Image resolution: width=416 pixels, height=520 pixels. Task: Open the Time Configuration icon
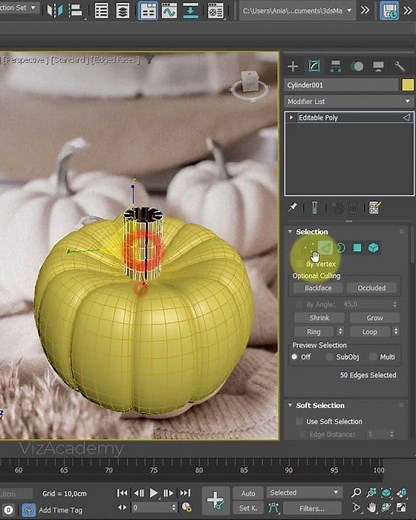(x=187, y=508)
